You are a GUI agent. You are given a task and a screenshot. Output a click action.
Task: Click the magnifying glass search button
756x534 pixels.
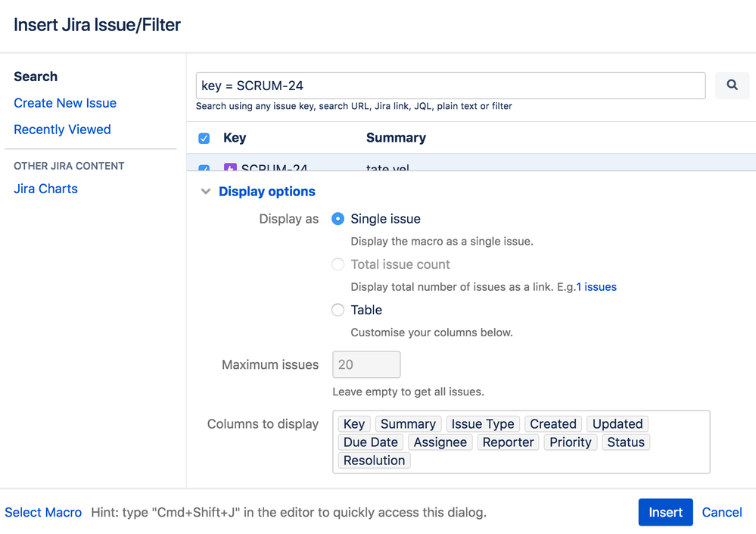pos(732,86)
